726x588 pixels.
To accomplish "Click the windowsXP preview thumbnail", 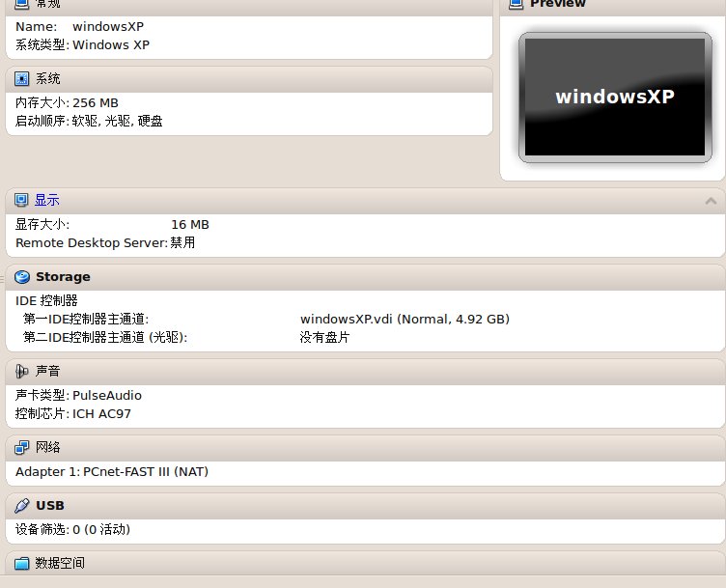I will click(x=615, y=98).
